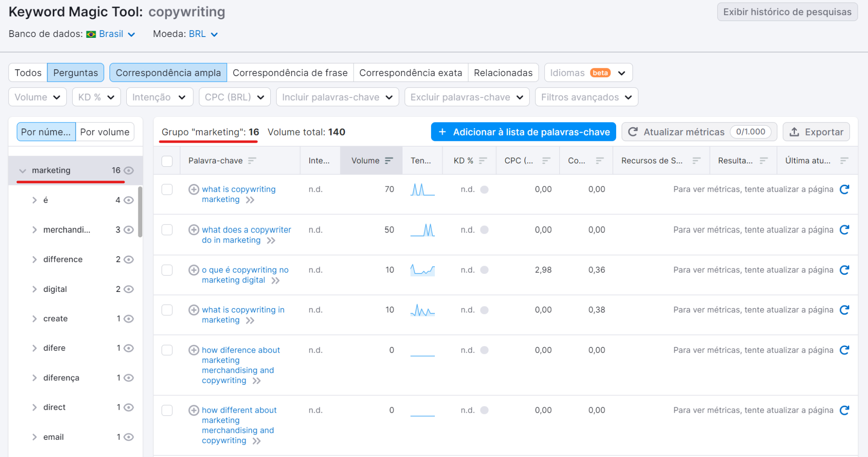
Task: Click trend sparkline for 'what does a copywriter do'
Action: click(x=422, y=230)
